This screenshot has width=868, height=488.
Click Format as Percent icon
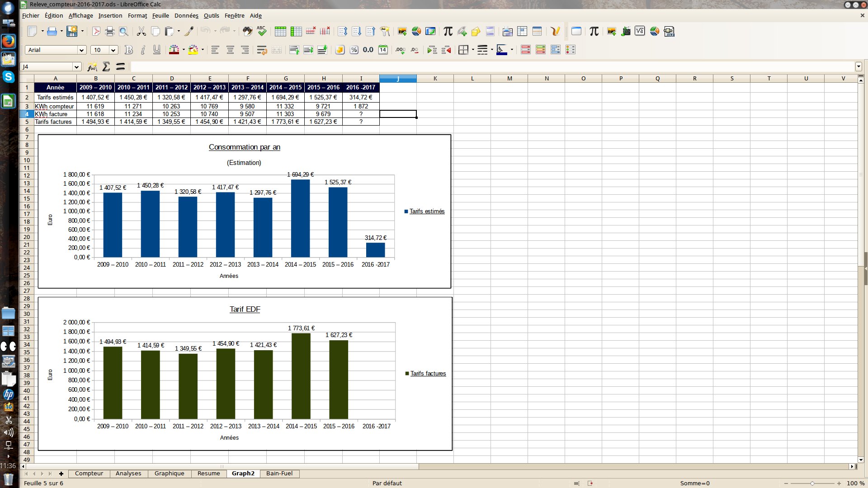[x=354, y=50]
